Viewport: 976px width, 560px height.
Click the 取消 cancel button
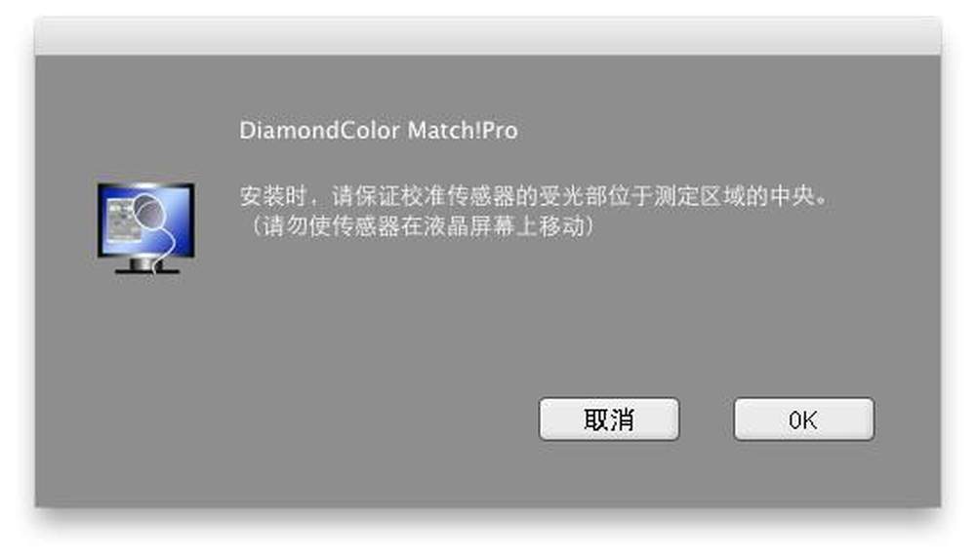click(609, 420)
